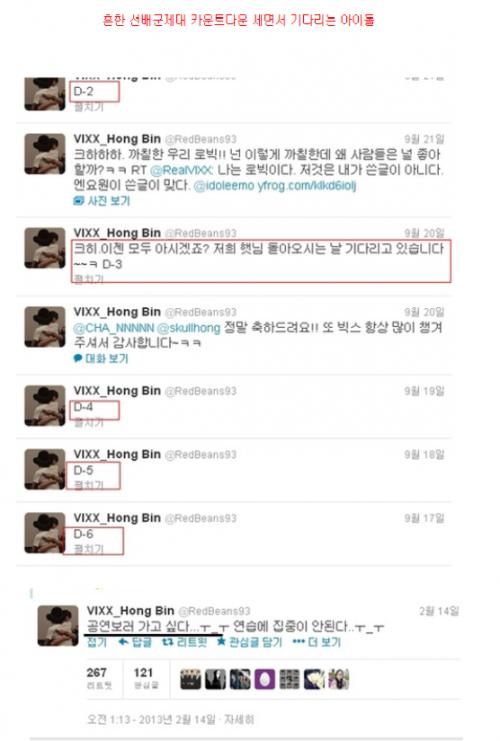500x741 pixels.
Task: Open the @CHA_NNNNN mention link
Action: coord(114,327)
